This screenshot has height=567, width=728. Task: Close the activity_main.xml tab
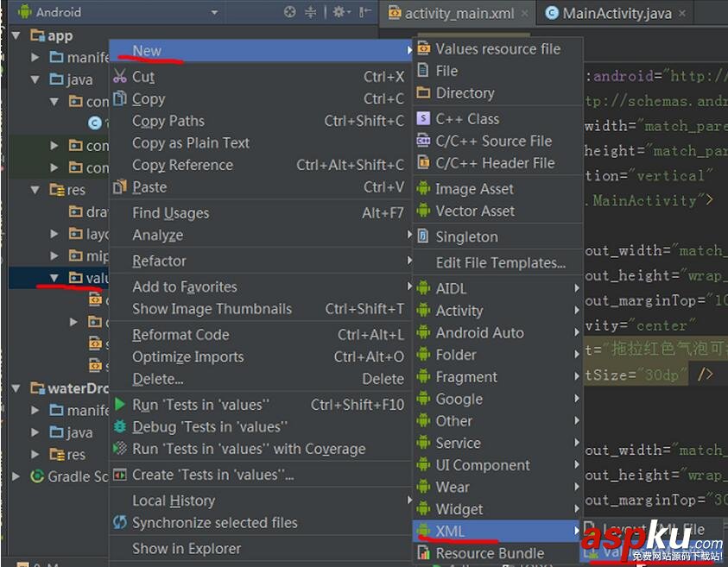[x=524, y=14]
